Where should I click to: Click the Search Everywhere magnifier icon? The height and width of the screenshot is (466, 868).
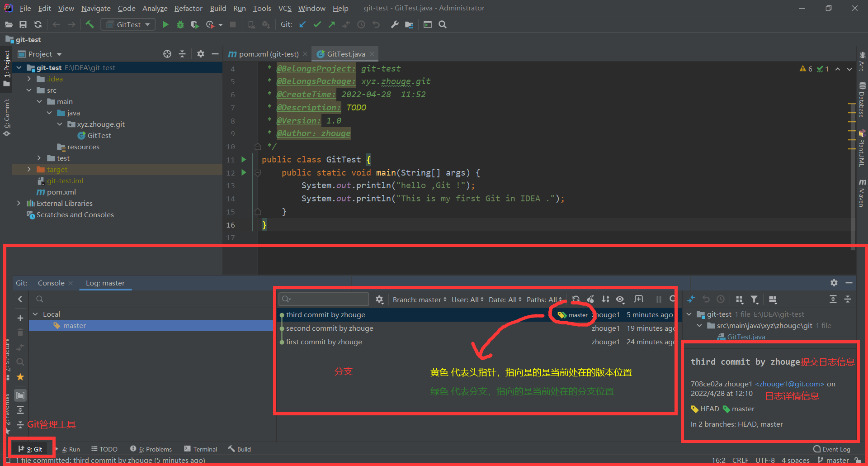[x=443, y=24]
